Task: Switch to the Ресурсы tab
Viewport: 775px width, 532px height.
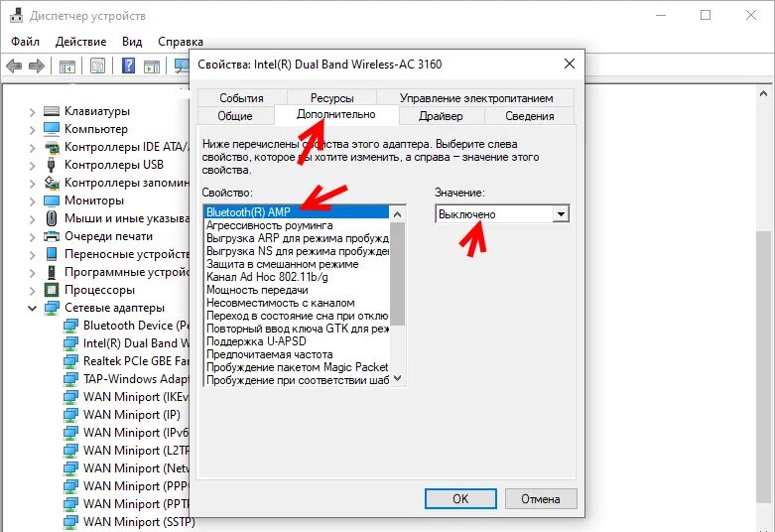Action: tap(331, 98)
